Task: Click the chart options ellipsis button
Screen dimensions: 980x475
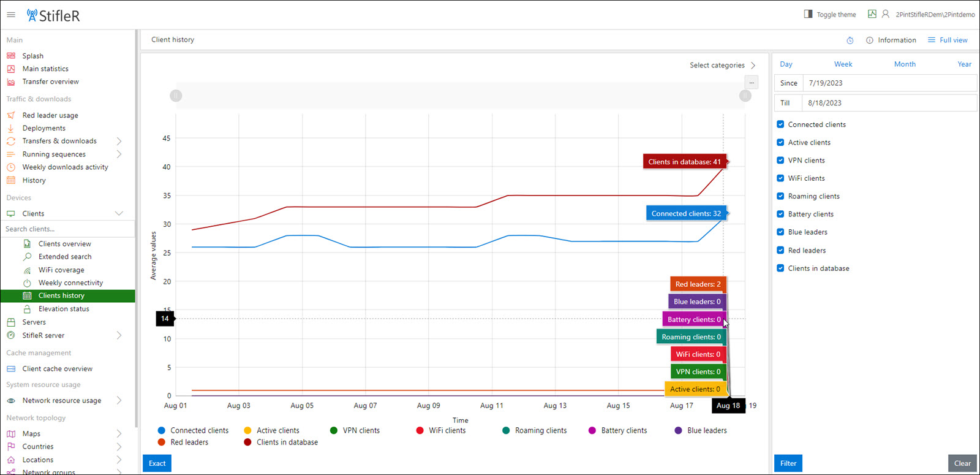Action: coord(752,82)
